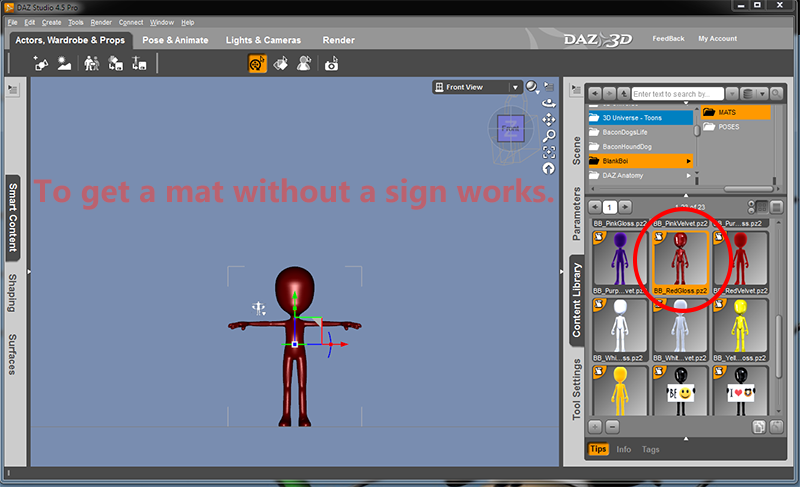Click the zoom magnifier viewport icon
800x487 pixels.
tap(549, 136)
